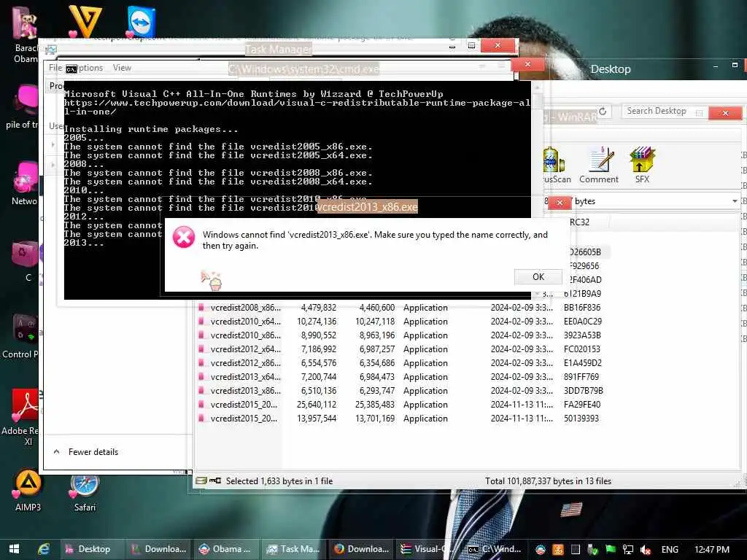Click the pink icon beside vcredist2013_x64
Image resolution: width=747 pixels, height=560 pixels.
click(x=201, y=377)
